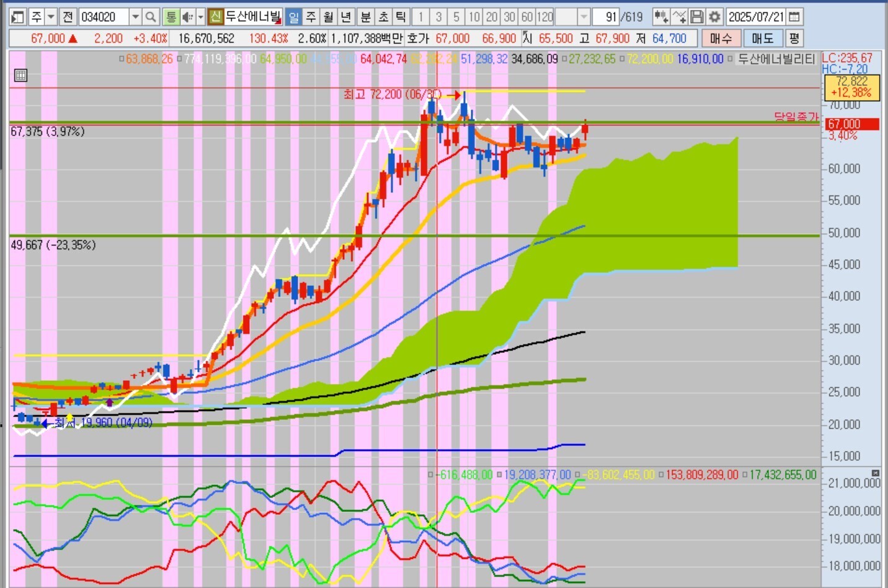Click the 두산에너빌리티 chart legend label
888x588 pixels.
pos(776,59)
